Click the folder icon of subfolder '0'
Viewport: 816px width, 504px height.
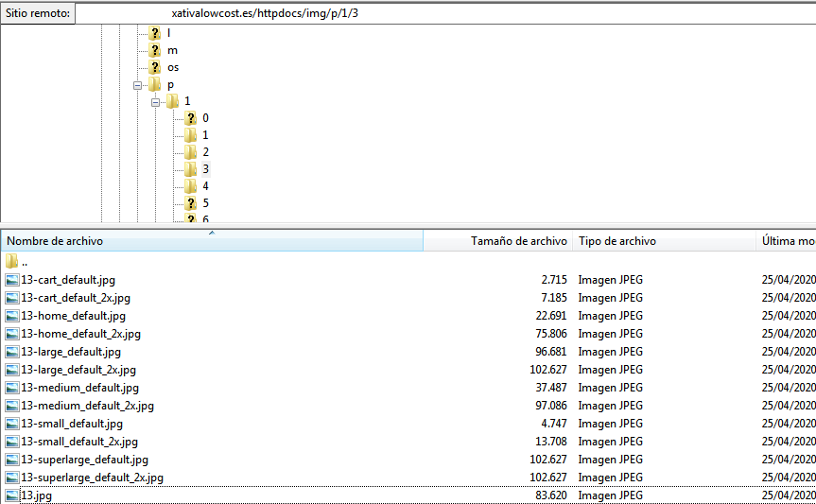coord(190,118)
